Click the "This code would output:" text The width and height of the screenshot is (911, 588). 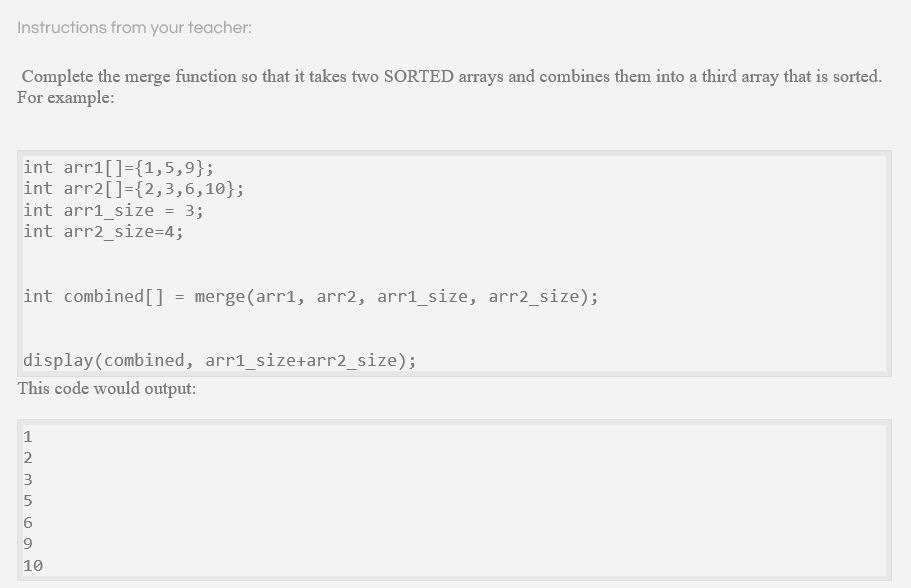[107, 388]
